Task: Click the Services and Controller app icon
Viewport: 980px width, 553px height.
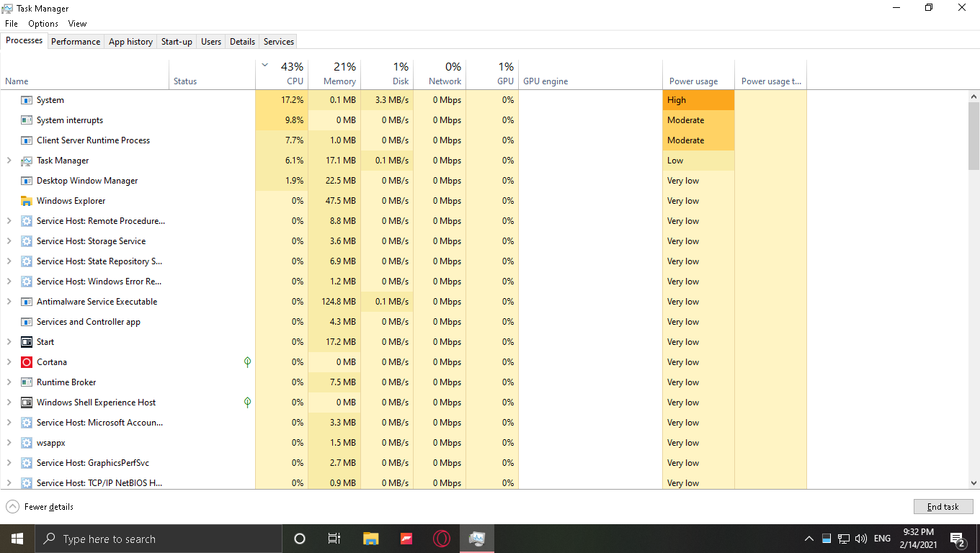Action: tap(27, 322)
